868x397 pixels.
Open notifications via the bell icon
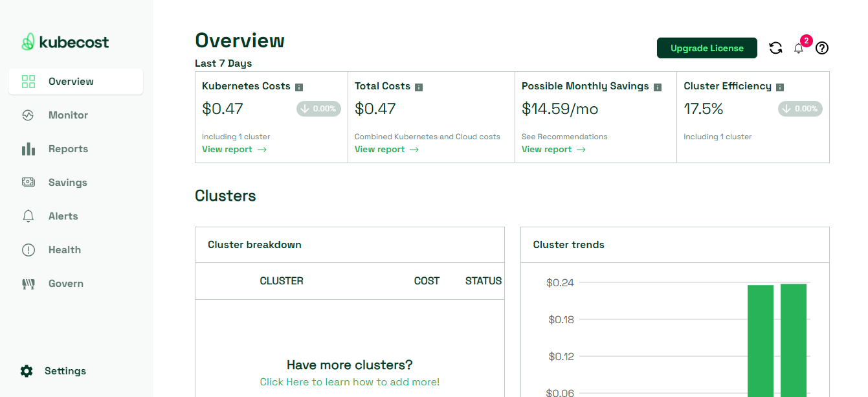click(x=798, y=48)
